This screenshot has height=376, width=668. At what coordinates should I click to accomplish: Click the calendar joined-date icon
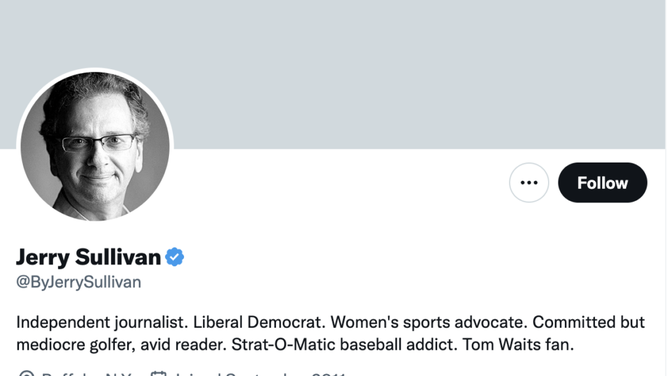click(158, 373)
